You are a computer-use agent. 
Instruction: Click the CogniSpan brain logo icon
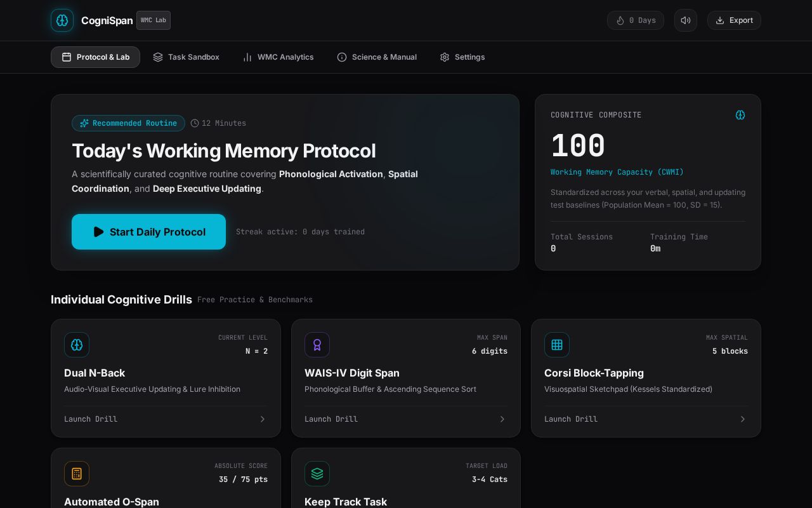point(62,20)
